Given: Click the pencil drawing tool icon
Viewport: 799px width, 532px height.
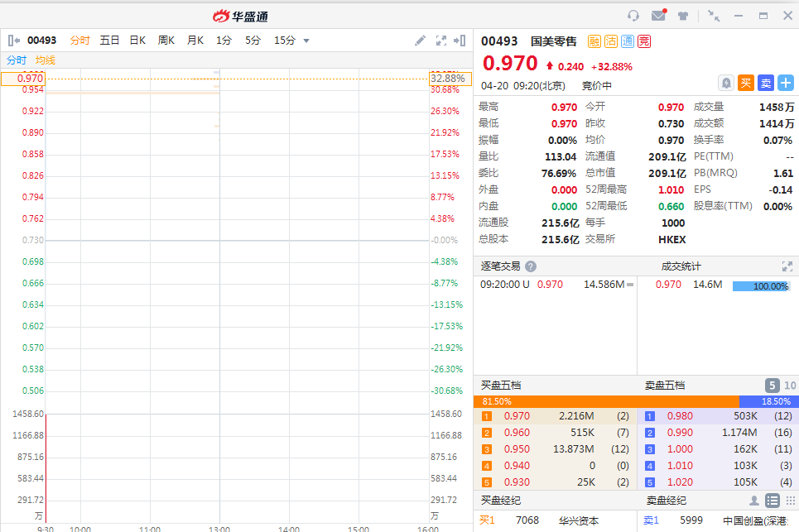Looking at the screenshot, I should pyautogui.click(x=421, y=41).
